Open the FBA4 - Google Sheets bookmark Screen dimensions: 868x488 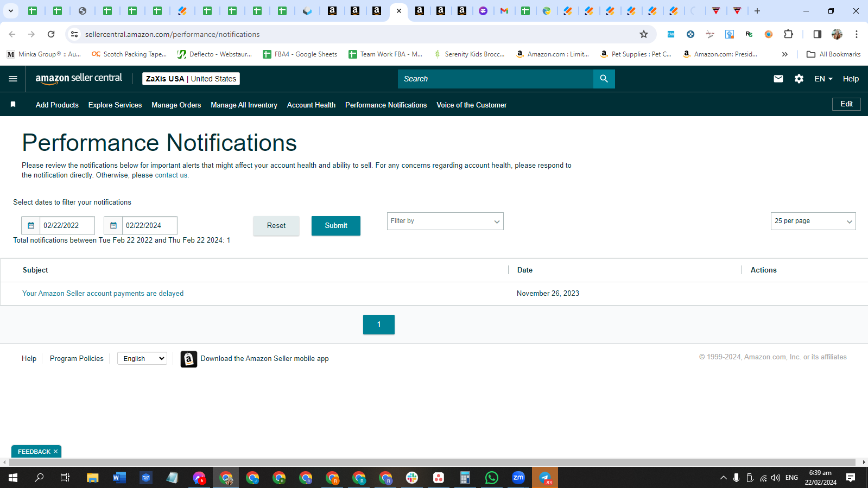[300, 54]
